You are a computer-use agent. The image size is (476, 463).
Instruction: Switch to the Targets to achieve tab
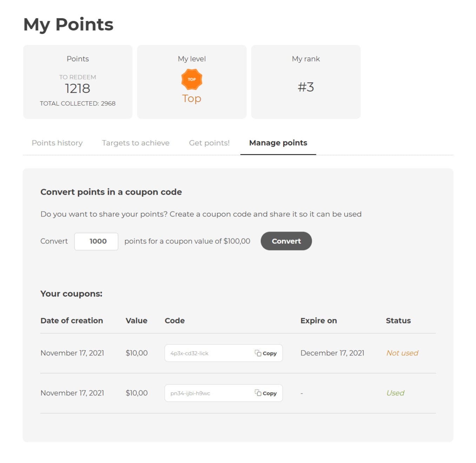(x=135, y=143)
